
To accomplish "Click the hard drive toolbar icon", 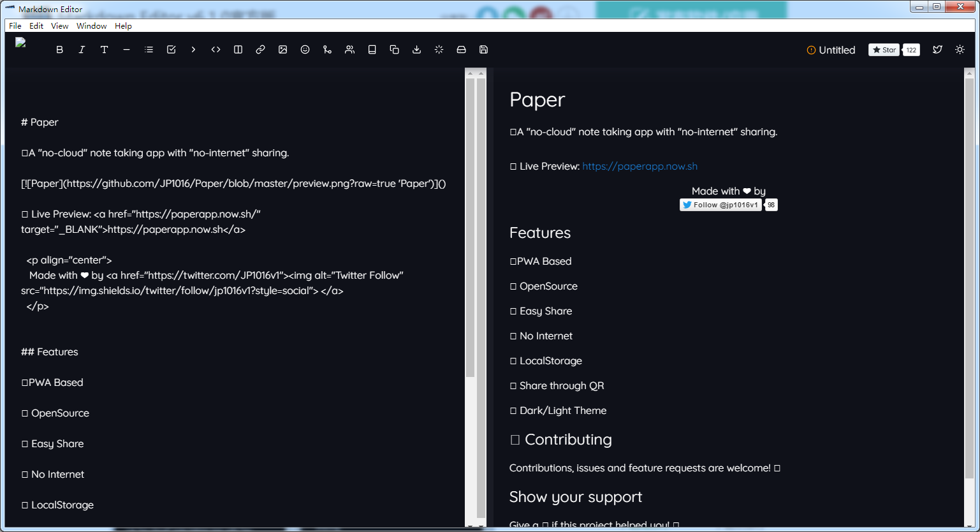I will (461, 50).
